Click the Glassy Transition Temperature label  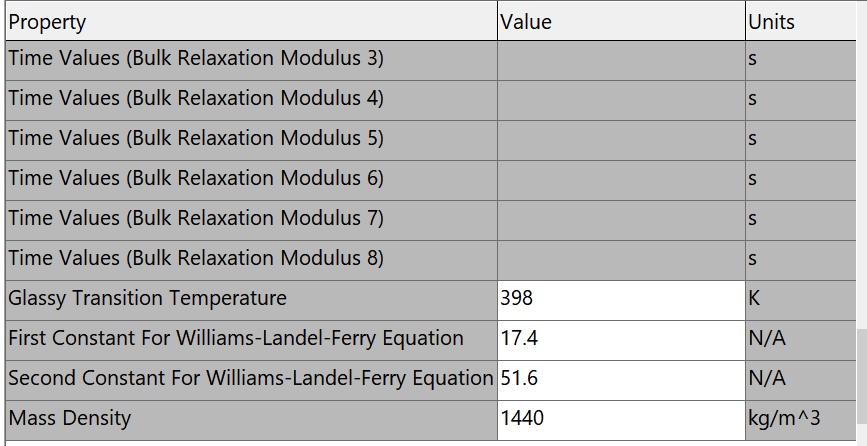[148, 298]
